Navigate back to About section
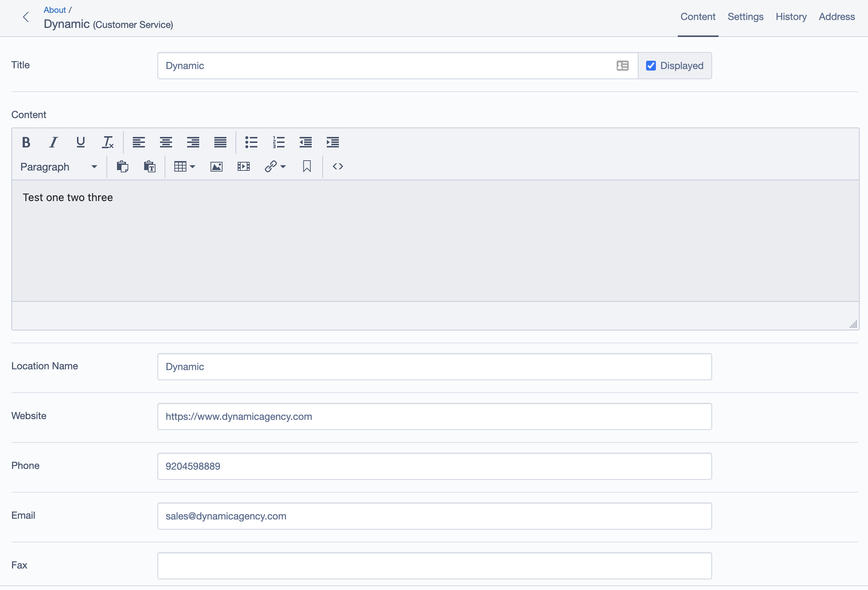Screen dimensions: 868x590 point(55,9)
